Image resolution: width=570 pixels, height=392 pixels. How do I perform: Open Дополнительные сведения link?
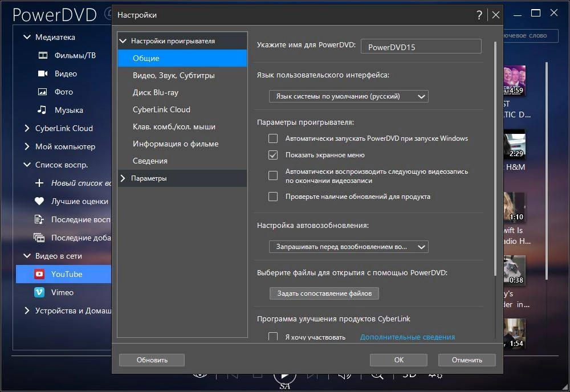(x=408, y=337)
